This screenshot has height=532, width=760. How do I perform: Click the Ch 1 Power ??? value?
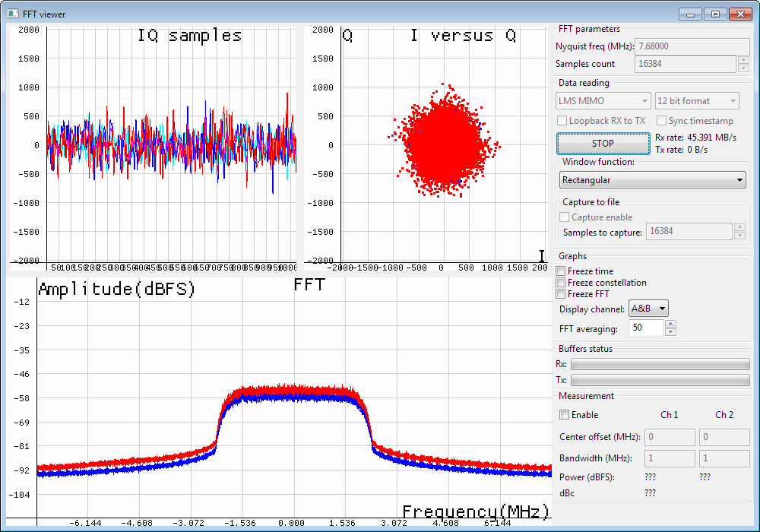(651, 477)
